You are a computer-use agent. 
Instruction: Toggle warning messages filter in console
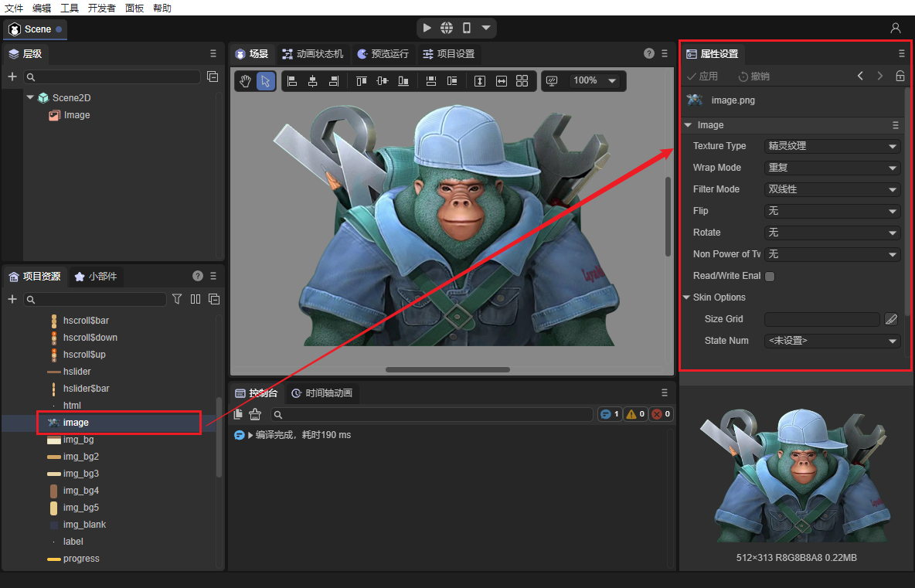click(x=635, y=414)
